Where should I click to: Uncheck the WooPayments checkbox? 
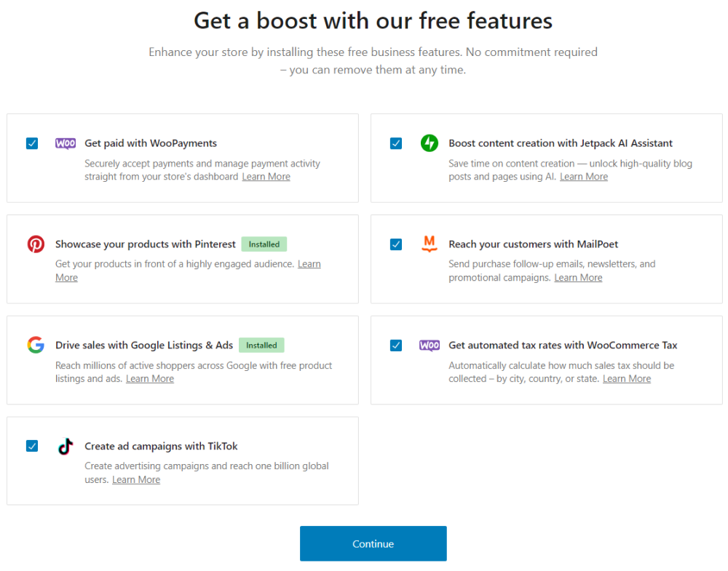point(32,143)
